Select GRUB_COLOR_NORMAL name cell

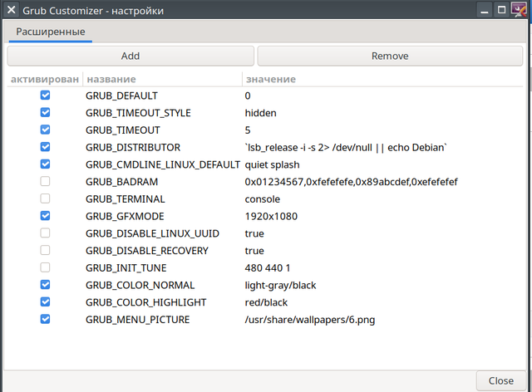pyautogui.click(x=140, y=285)
